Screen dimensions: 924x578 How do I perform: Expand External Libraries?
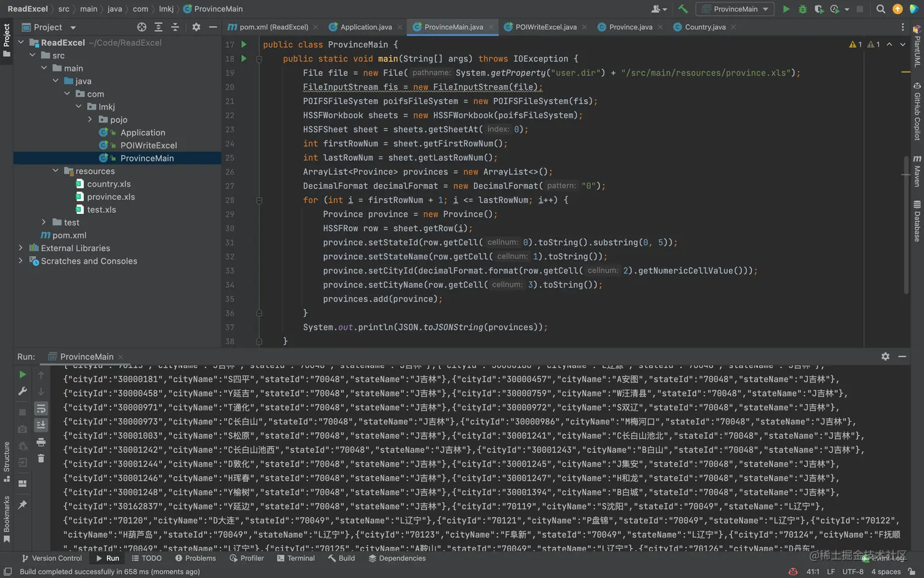click(21, 248)
